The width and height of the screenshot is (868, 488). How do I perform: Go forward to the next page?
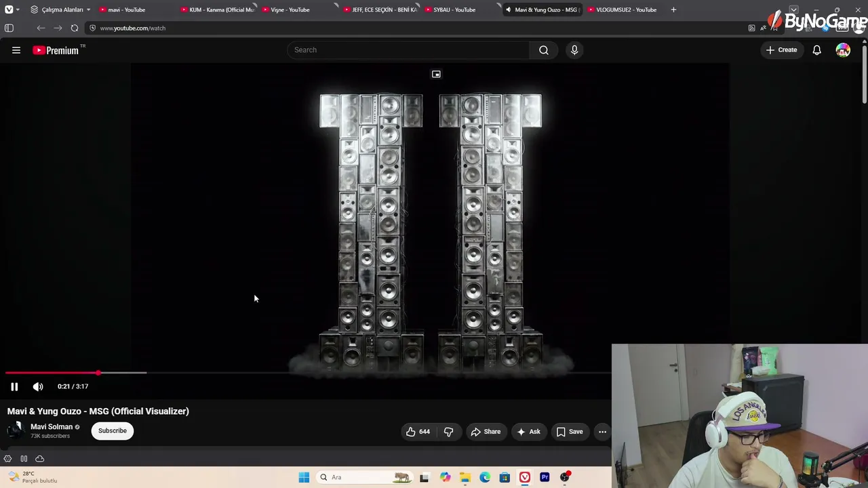point(58,28)
